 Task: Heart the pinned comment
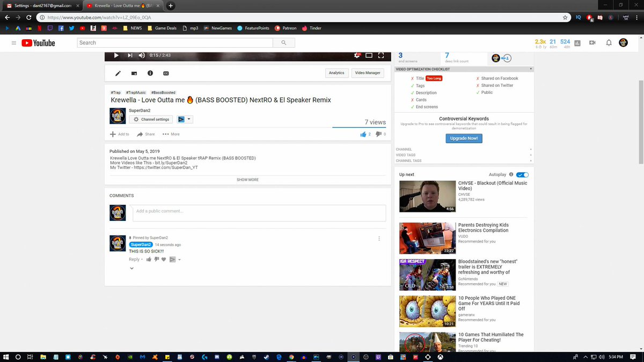[x=164, y=260]
